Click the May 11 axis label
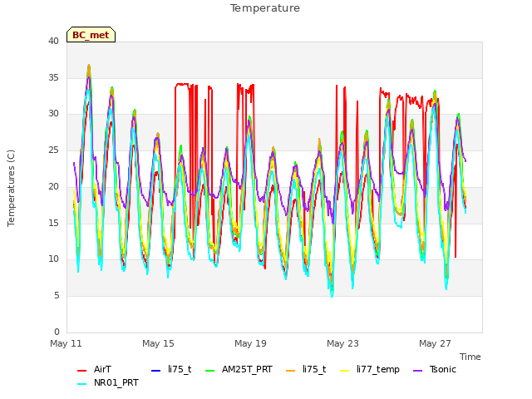 [66, 343]
